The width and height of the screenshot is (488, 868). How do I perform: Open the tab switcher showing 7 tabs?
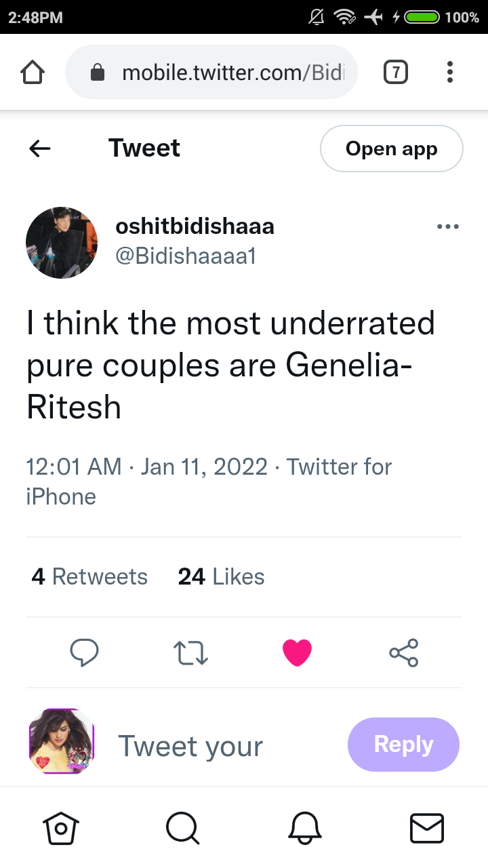click(396, 72)
